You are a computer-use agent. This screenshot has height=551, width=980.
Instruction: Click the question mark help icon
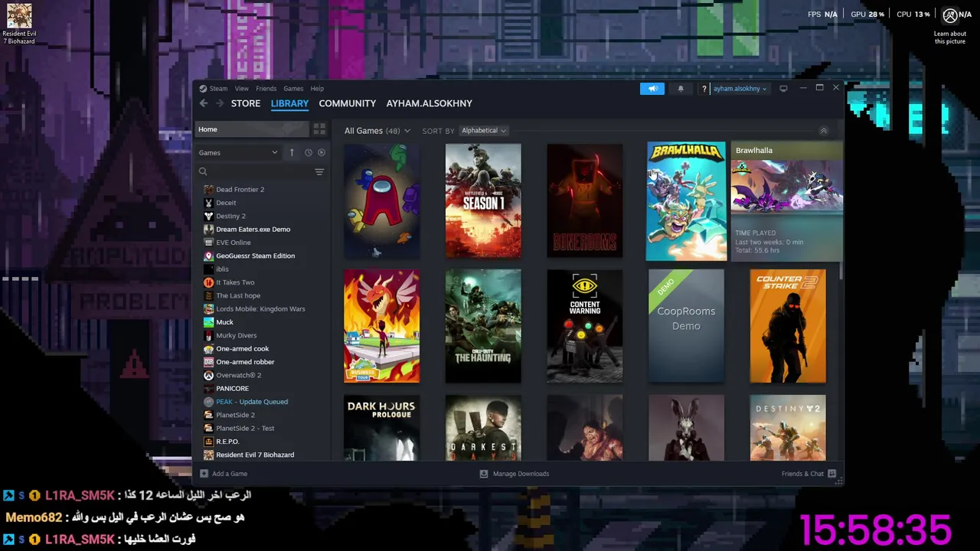pos(704,89)
